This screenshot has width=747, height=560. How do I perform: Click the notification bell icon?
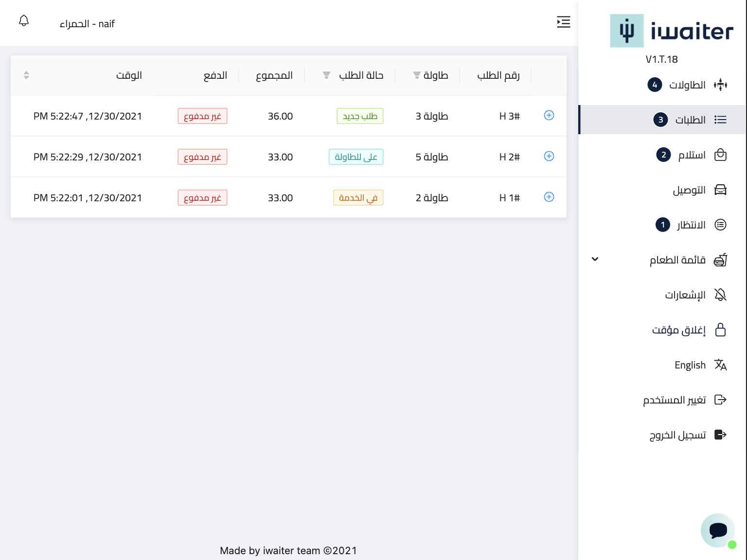[x=24, y=21]
